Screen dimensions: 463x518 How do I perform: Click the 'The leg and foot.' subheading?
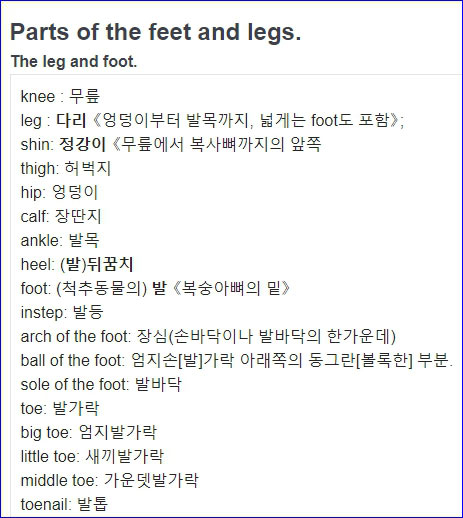(74, 62)
